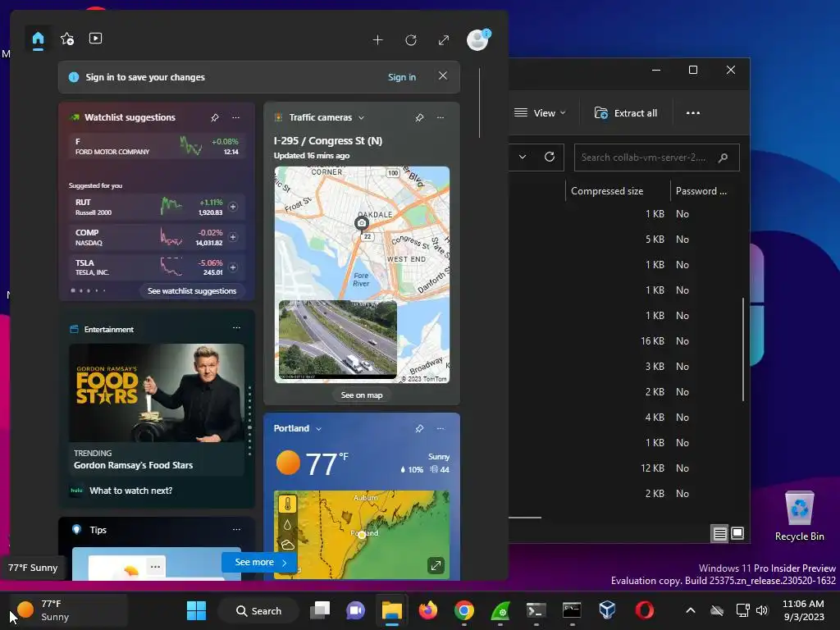
Task: Open the taskbar weather widget button
Action: (x=67, y=610)
